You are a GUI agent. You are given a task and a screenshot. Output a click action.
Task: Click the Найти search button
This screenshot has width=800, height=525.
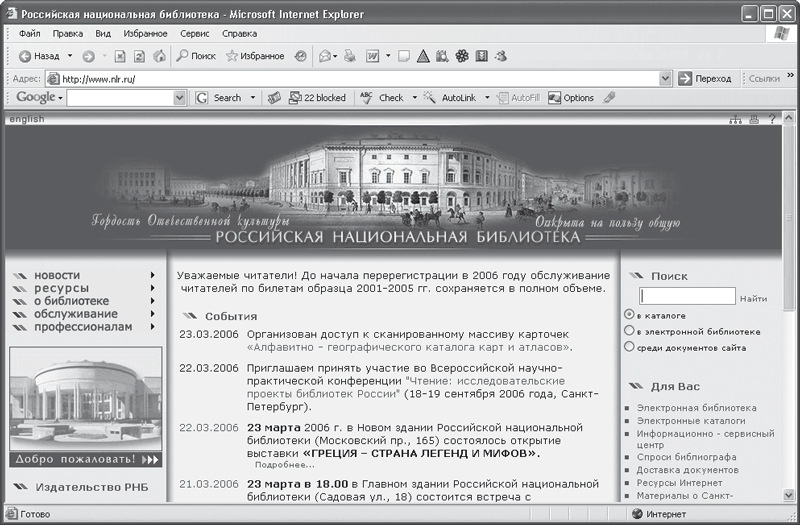point(754,298)
